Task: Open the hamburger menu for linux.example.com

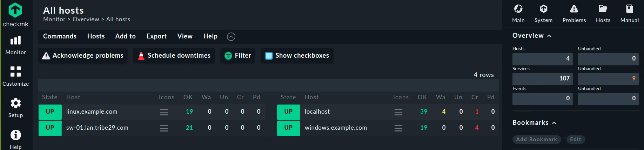Action: click(x=164, y=112)
